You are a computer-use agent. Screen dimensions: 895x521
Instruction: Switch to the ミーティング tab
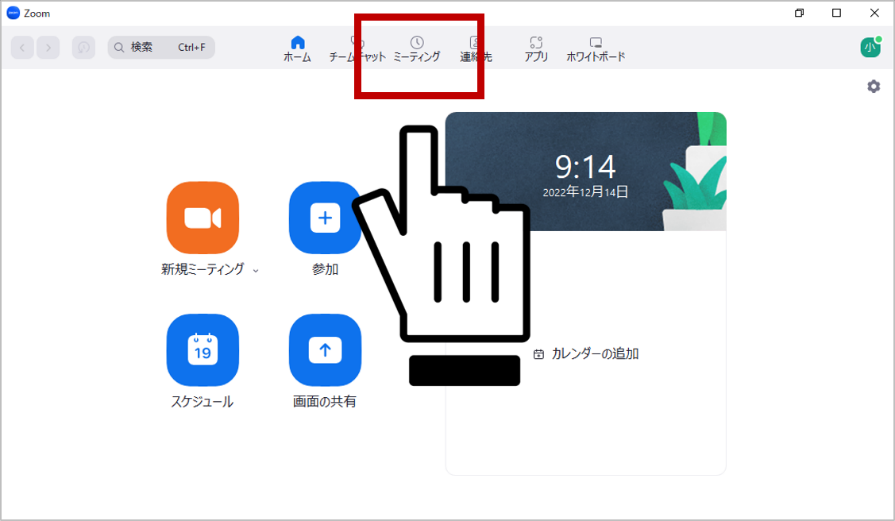tap(417, 49)
